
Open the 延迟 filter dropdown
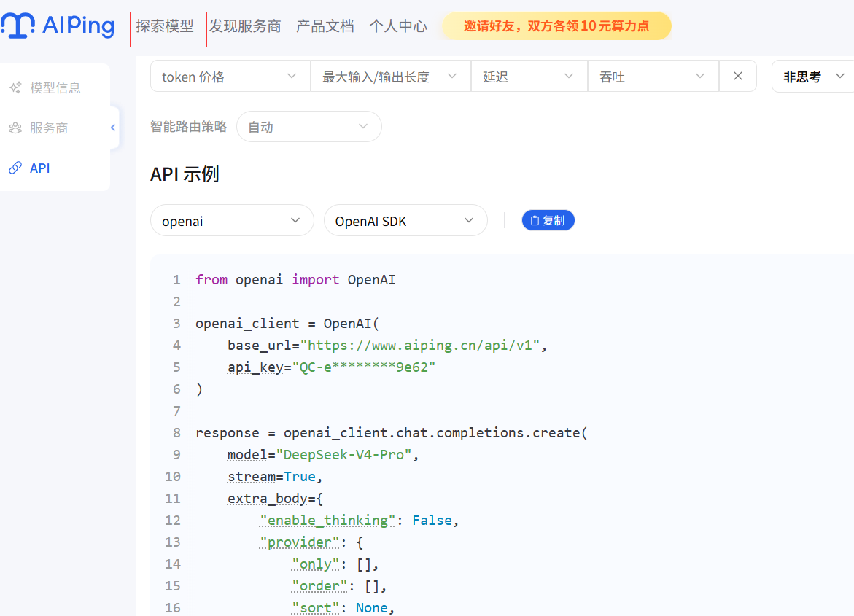(529, 77)
